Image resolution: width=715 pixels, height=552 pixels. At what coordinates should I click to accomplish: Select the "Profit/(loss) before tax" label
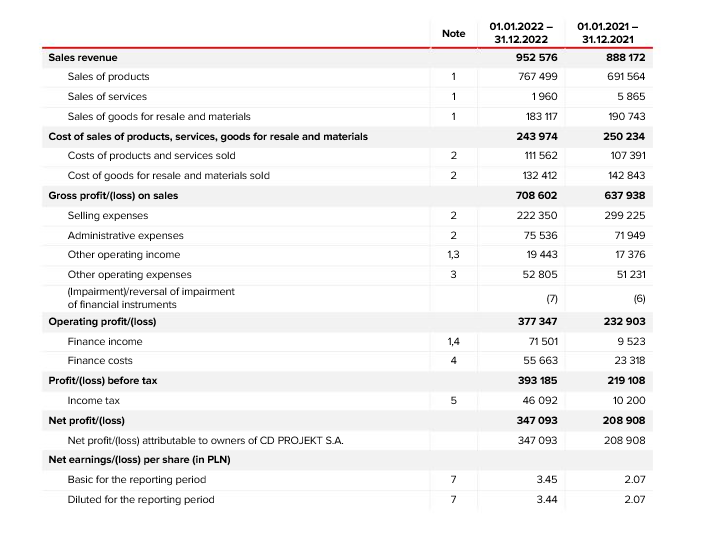[x=103, y=381]
